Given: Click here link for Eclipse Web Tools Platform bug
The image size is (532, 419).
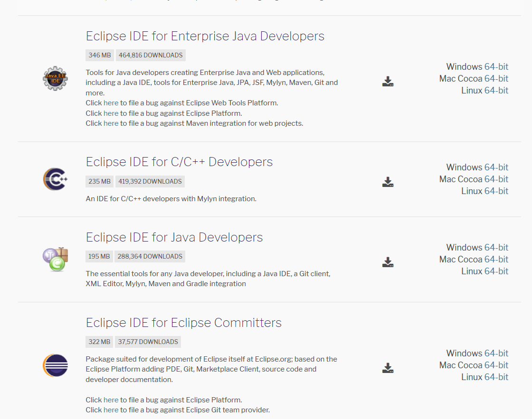Looking at the screenshot, I should coord(111,102).
